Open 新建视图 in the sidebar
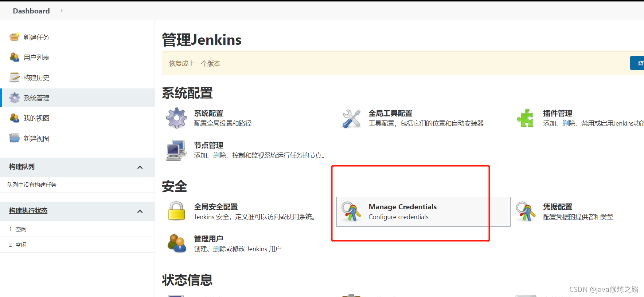 point(36,138)
